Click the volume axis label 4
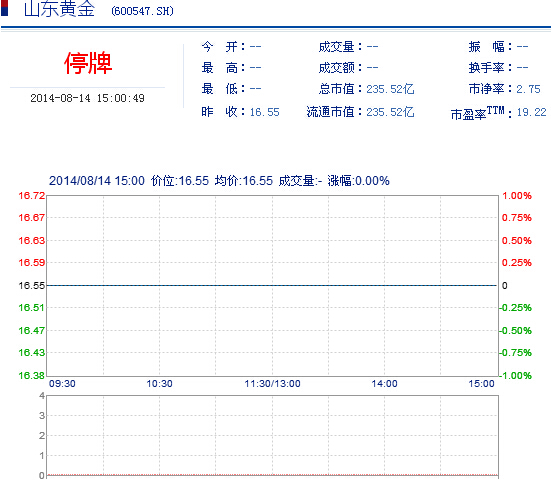 point(42,396)
